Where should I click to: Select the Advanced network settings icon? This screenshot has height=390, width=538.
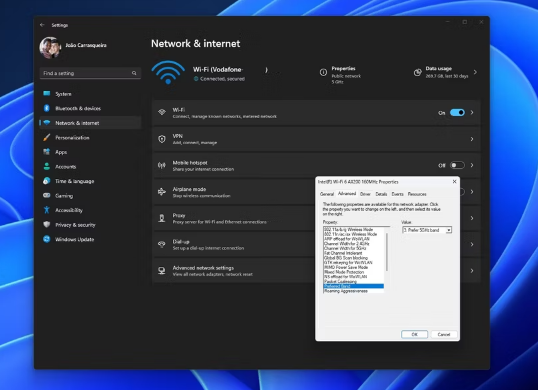tap(162, 271)
